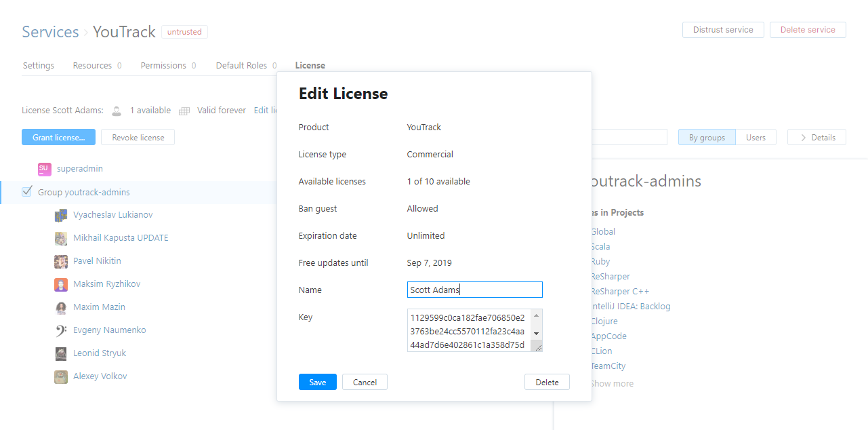This screenshot has width=868, height=430.
Task: Click the Delete button in dialog
Action: (547, 383)
